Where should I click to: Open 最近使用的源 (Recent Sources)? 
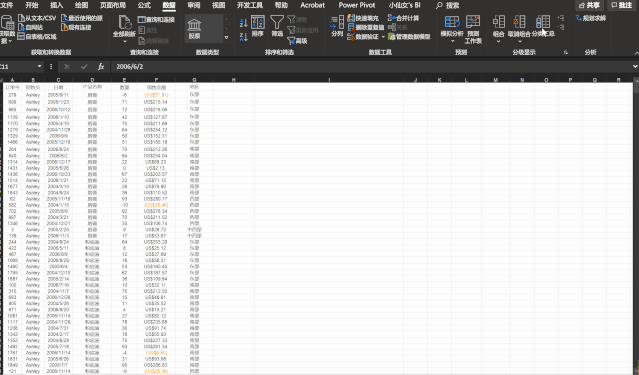tap(82, 18)
